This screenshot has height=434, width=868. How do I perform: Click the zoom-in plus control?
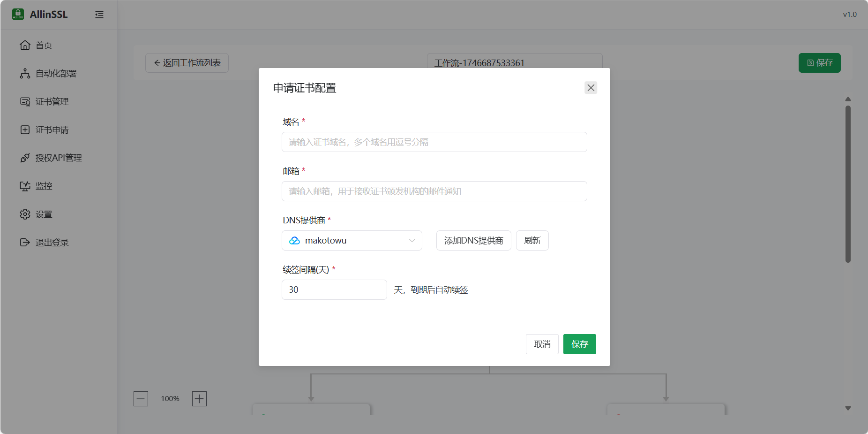coord(199,398)
